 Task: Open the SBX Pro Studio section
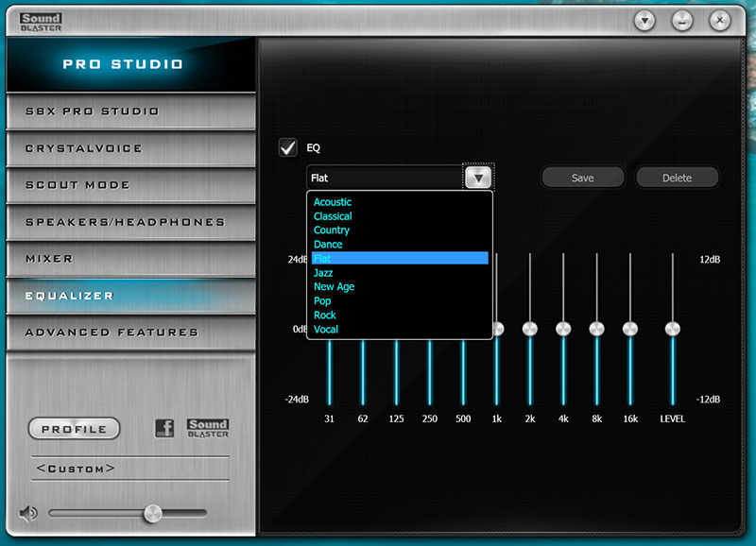pyautogui.click(x=130, y=111)
